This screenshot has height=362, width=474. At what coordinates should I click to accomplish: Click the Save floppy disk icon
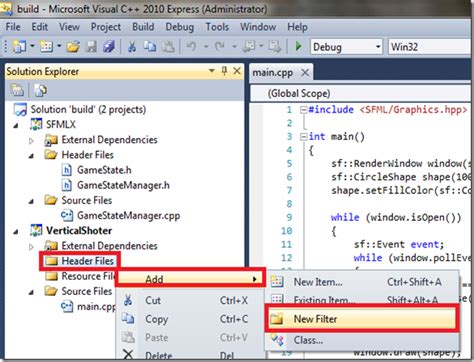pyautogui.click(x=91, y=47)
